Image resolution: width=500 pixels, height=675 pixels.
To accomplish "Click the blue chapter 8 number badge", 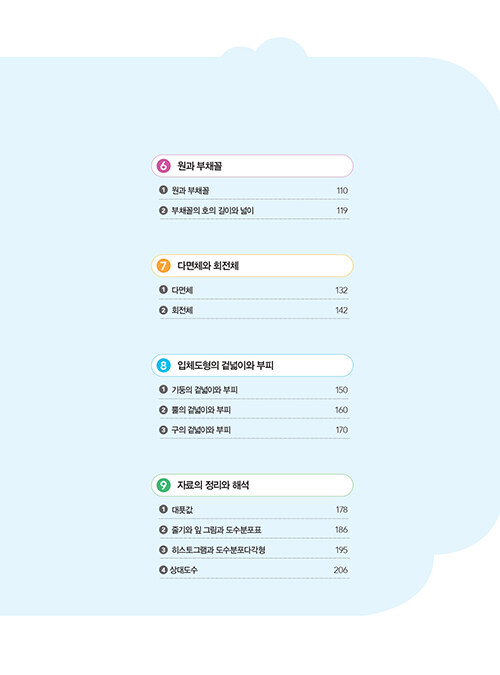I will (163, 365).
